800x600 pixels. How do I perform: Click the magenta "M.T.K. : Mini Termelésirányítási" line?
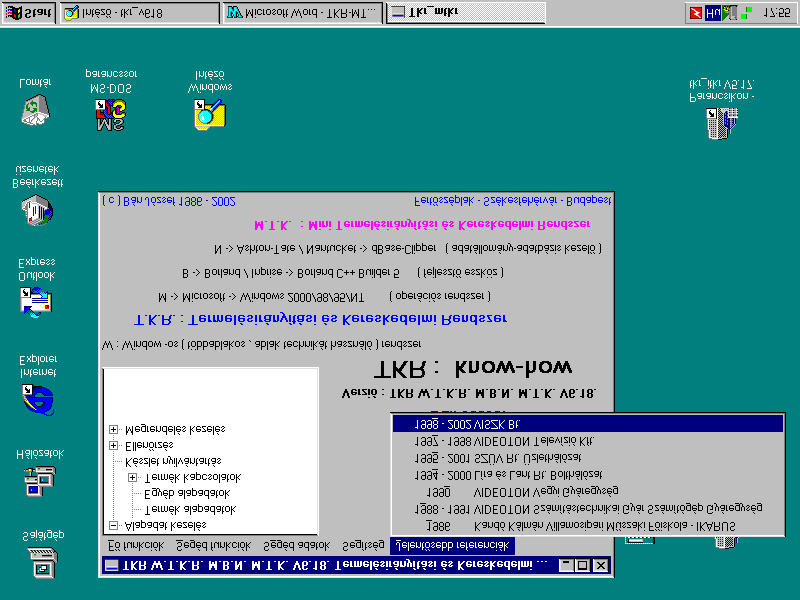point(422,224)
